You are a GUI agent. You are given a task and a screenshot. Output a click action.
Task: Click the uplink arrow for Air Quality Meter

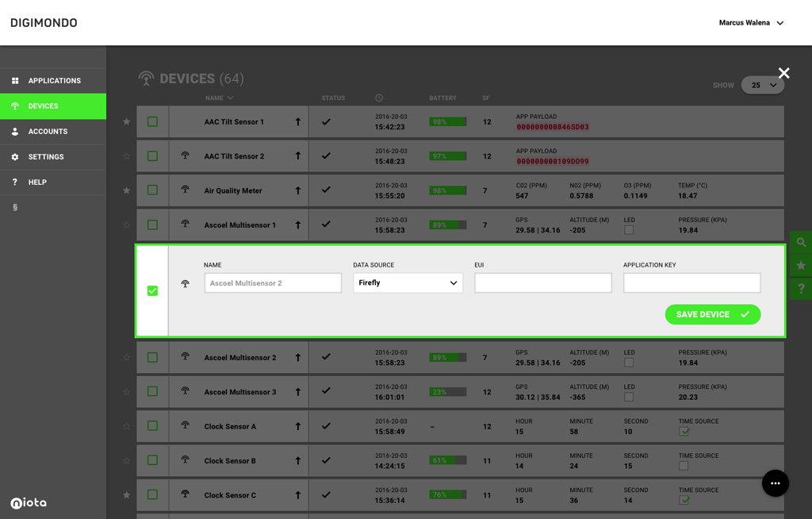(x=298, y=190)
